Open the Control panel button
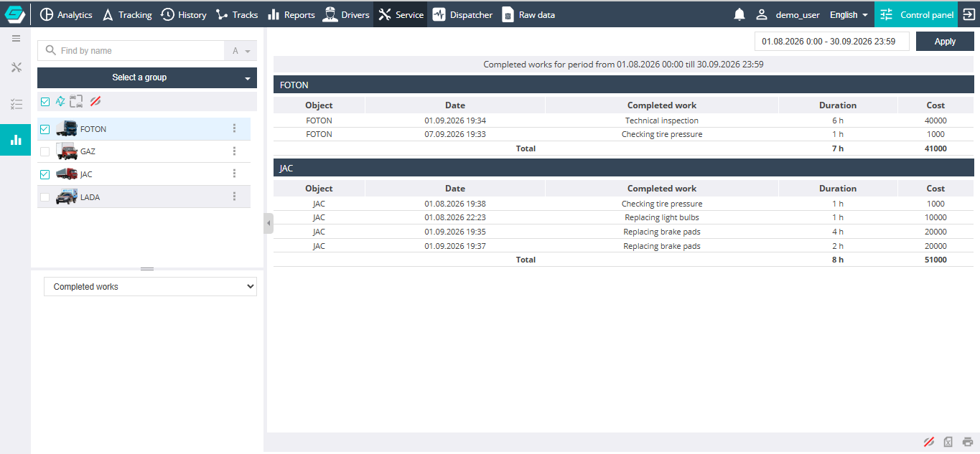The height and width of the screenshot is (454, 980). tap(915, 14)
